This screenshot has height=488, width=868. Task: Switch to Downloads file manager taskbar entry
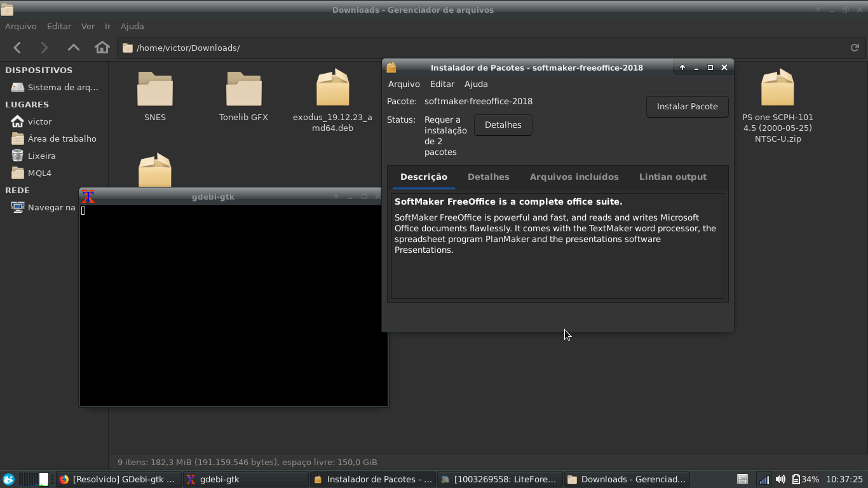click(x=627, y=479)
